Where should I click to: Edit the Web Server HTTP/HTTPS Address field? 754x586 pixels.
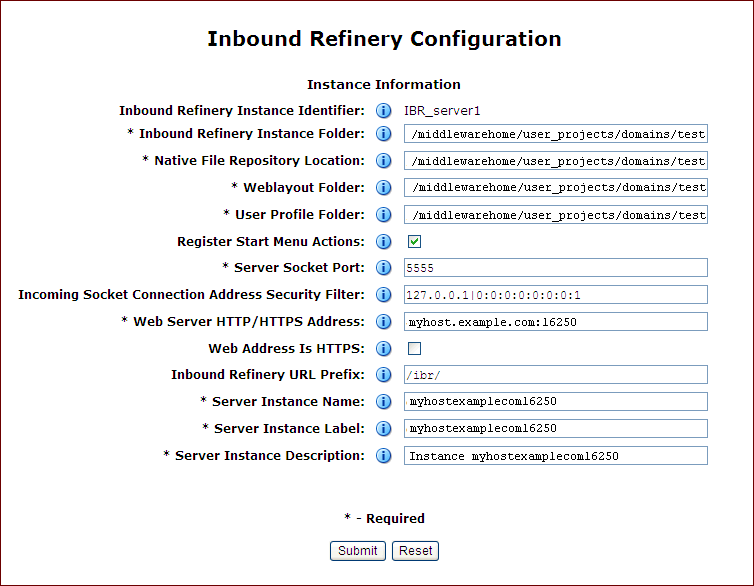[556, 322]
